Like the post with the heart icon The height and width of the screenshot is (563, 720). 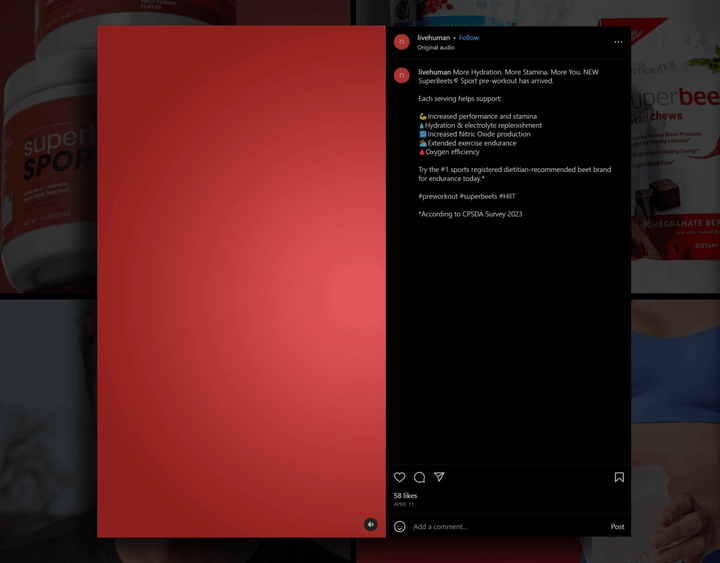[x=399, y=477]
